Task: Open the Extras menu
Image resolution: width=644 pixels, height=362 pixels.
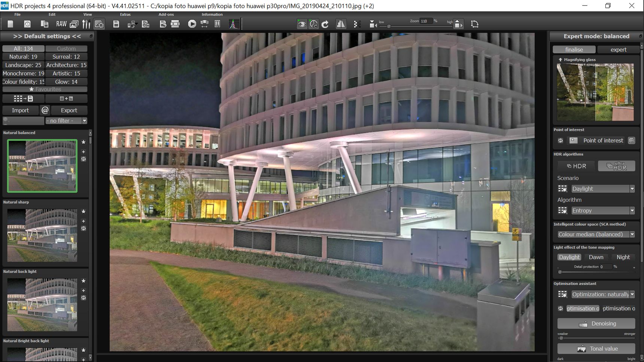Action: [x=125, y=15]
